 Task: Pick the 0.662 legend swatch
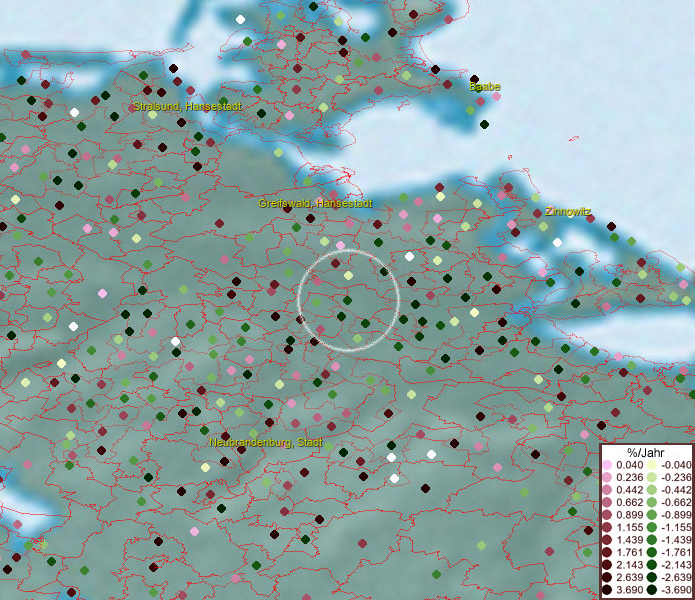coord(607,503)
